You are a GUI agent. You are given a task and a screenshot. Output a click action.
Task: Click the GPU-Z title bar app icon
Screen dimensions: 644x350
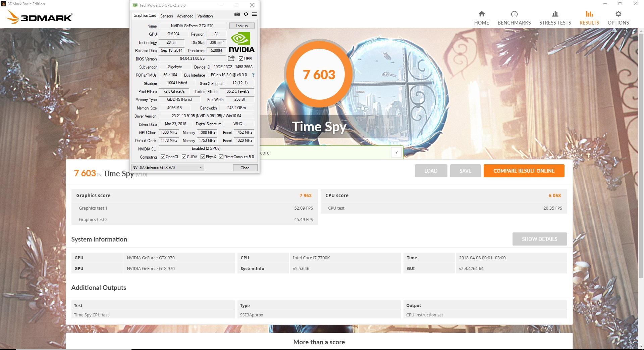click(135, 5)
